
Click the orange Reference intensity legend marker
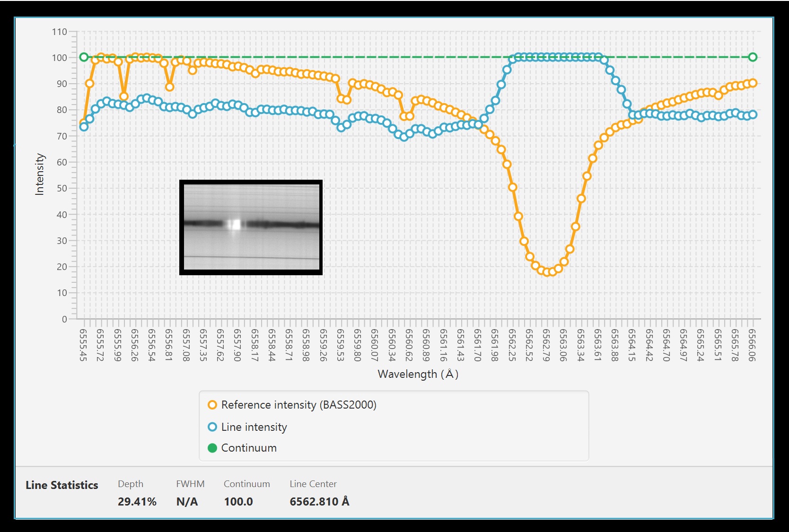pyautogui.click(x=212, y=405)
